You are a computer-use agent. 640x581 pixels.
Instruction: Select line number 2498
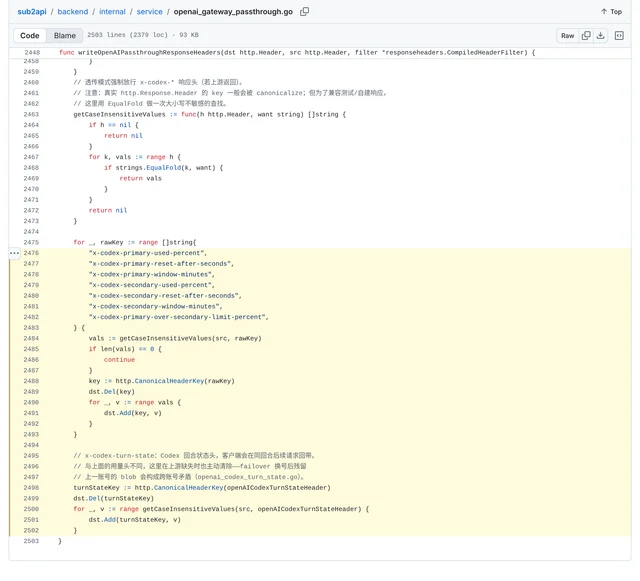(31, 488)
